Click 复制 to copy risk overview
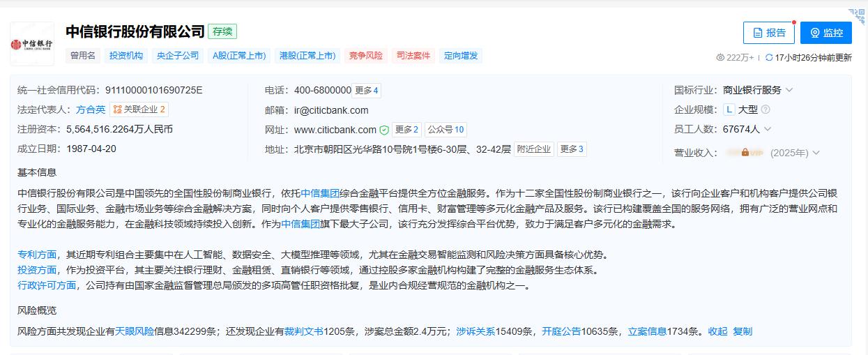Screen dimensions: 868x355 (743, 331)
